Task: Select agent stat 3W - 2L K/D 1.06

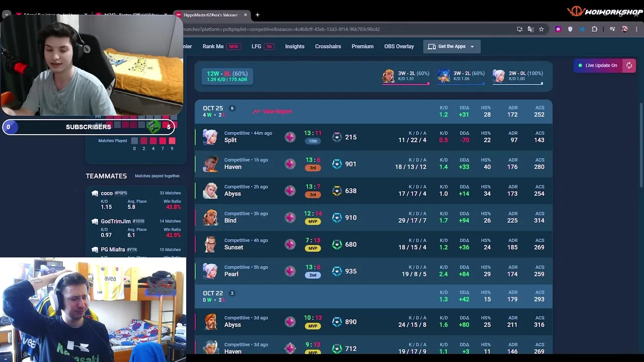Action: tap(461, 76)
